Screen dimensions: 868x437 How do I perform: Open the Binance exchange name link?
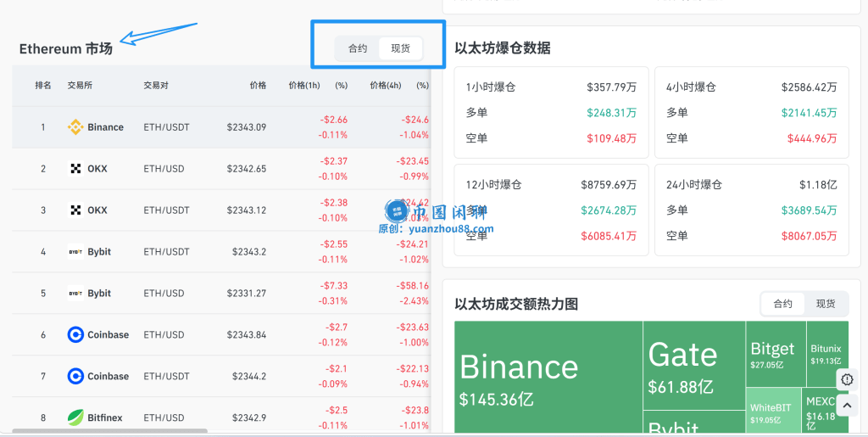pyautogui.click(x=105, y=127)
